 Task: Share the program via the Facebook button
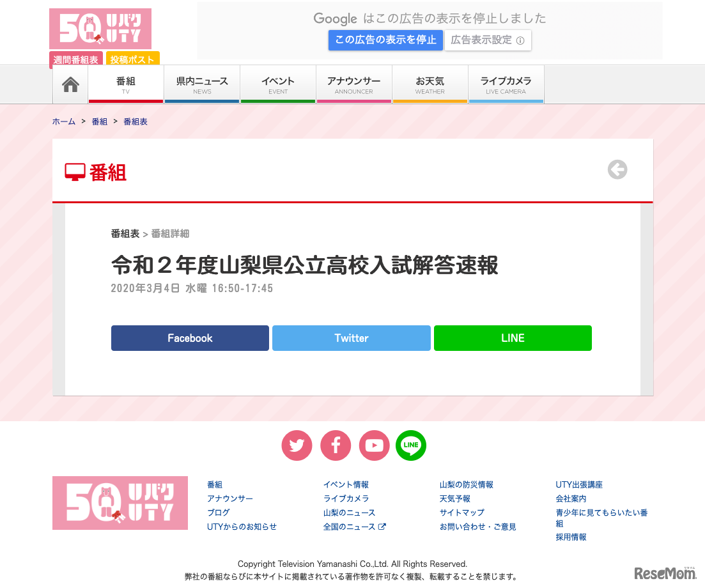click(x=190, y=338)
